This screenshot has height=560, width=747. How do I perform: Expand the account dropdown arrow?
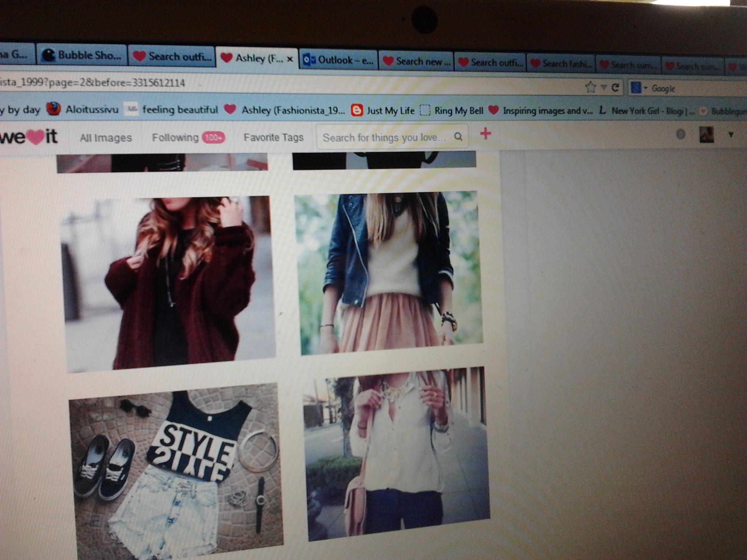click(x=731, y=135)
